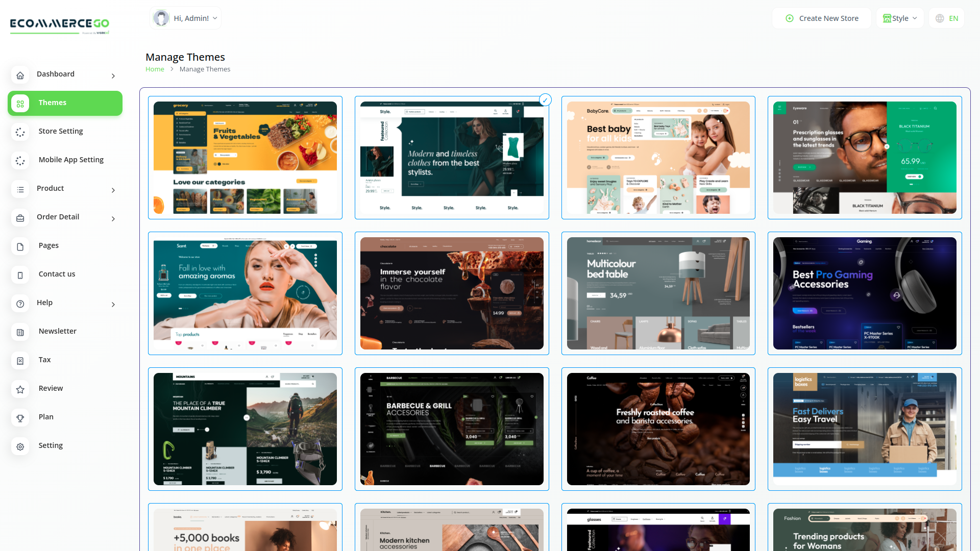Follow the Home breadcrumb link

[x=155, y=69]
